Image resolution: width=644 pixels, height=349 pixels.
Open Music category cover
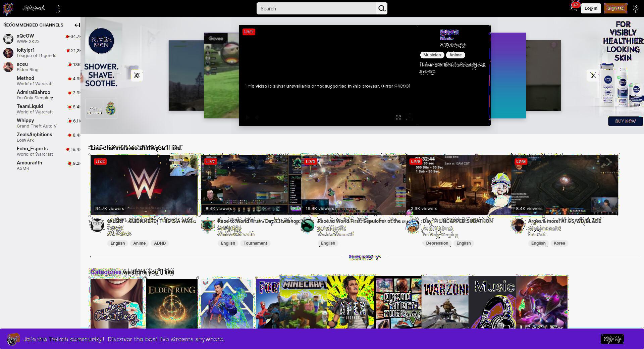(x=492, y=302)
